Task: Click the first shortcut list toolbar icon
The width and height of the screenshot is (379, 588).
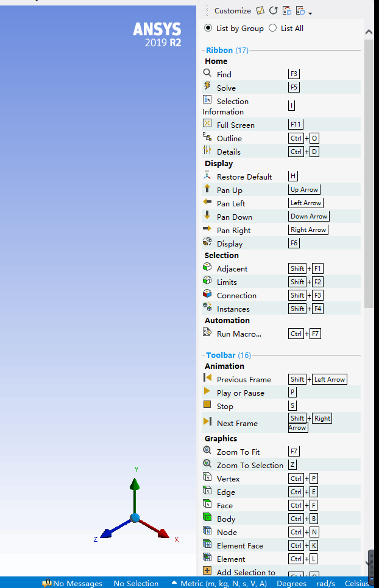Action: pos(287,10)
